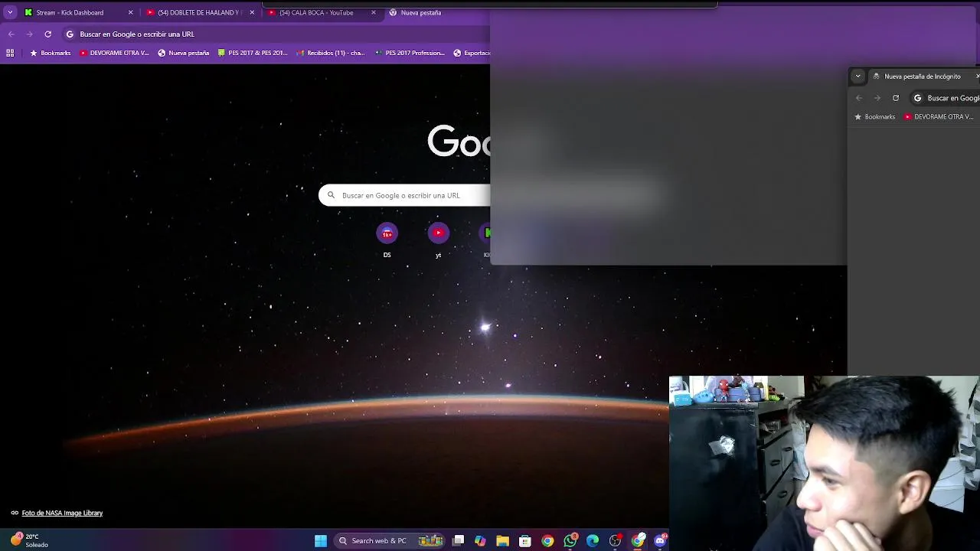Switch to Stream - Kick Dashboard tab
The image size is (980, 551).
[70, 12]
